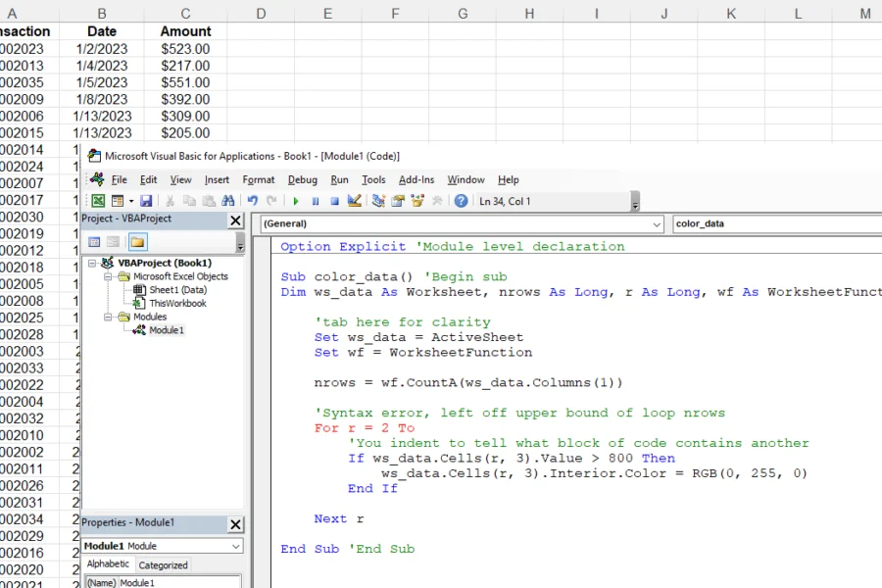Image resolution: width=882 pixels, height=588 pixels.
Task: Click the Copy toolbar icon
Action: (189, 201)
